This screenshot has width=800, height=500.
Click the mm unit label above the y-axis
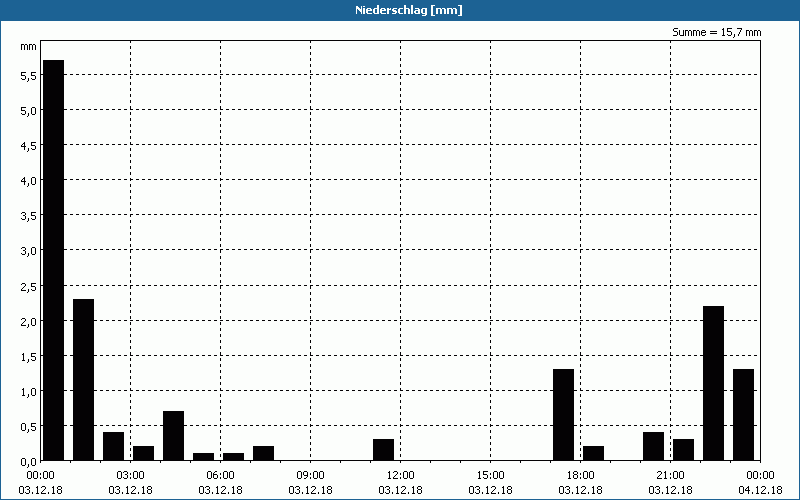[28, 46]
